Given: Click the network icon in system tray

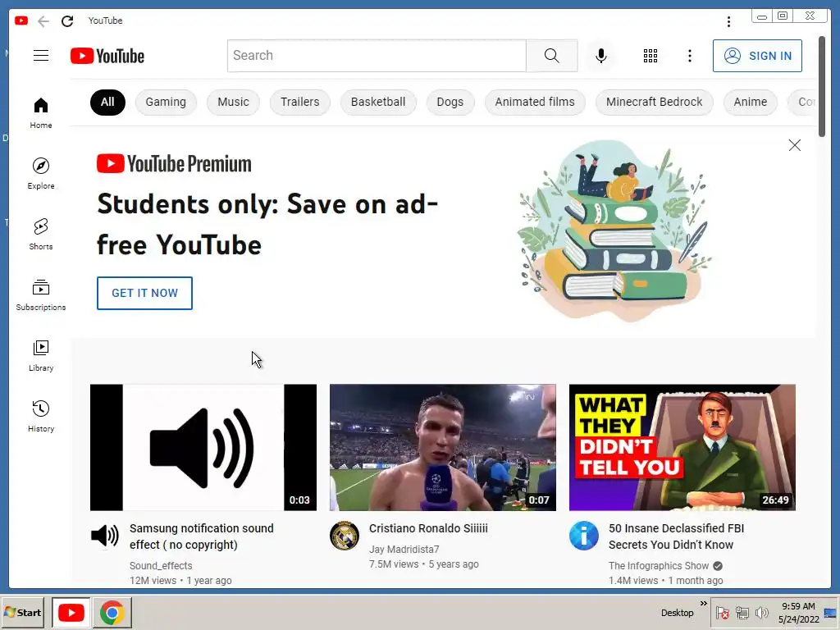Looking at the screenshot, I should point(742,612).
